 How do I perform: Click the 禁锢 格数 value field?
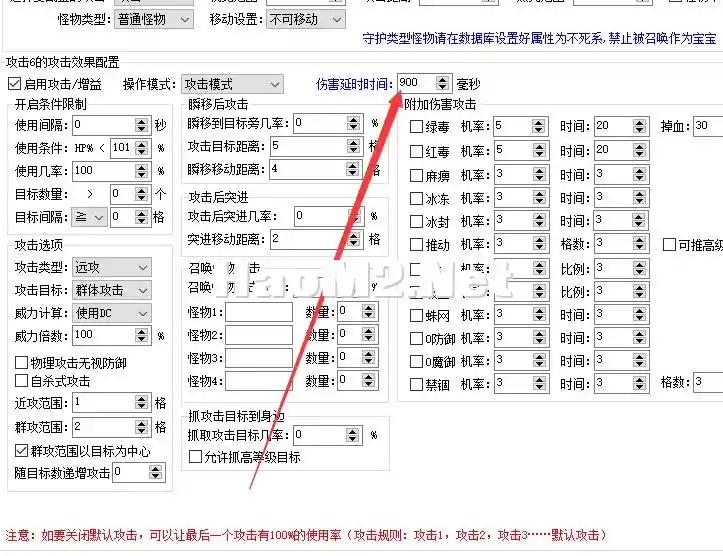coord(708,382)
